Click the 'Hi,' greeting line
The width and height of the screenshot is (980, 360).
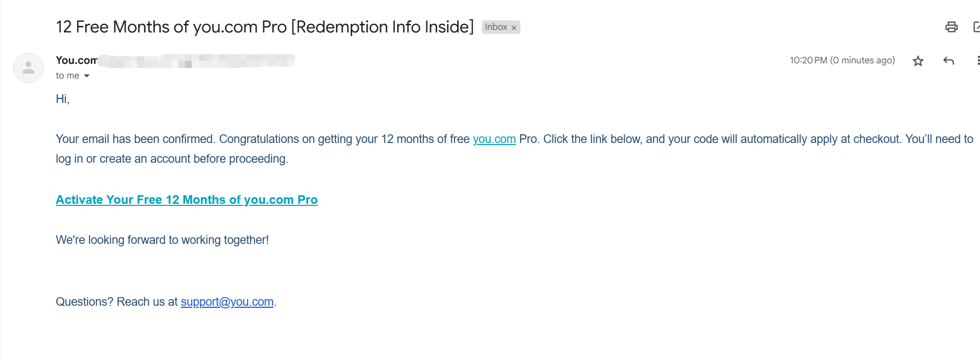pos(62,99)
